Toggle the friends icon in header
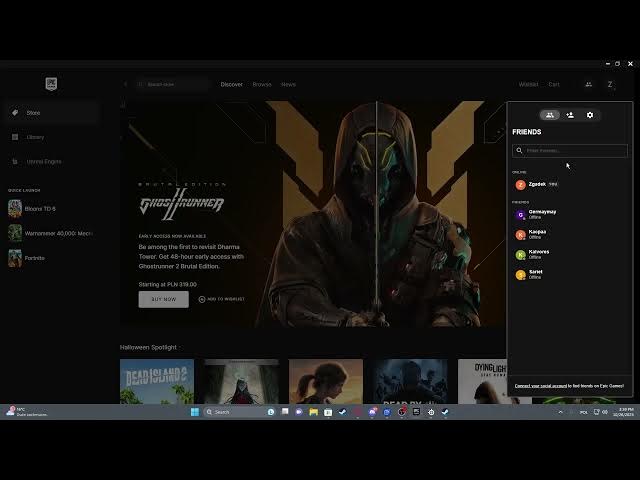The width and height of the screenshot is (640, 480). [588, 84]
